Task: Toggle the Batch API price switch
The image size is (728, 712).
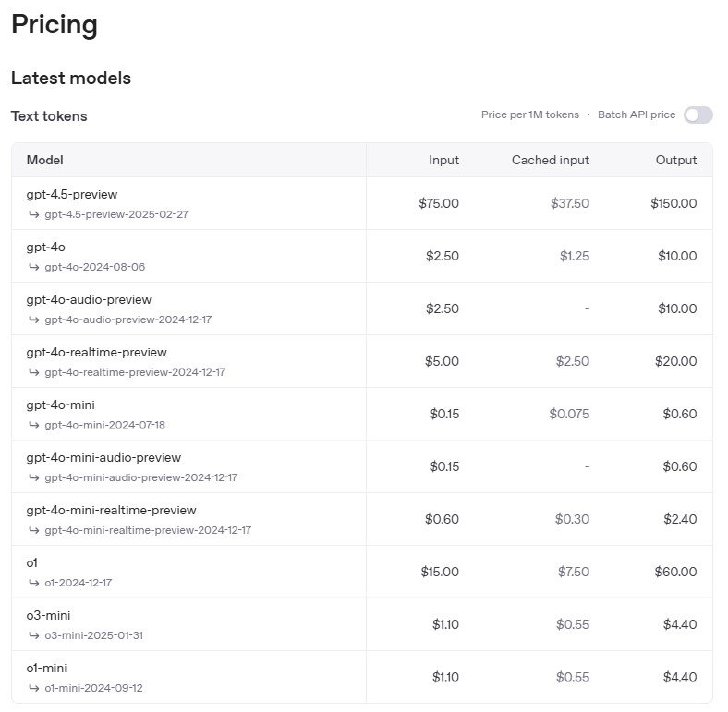Action: (698, 115)
